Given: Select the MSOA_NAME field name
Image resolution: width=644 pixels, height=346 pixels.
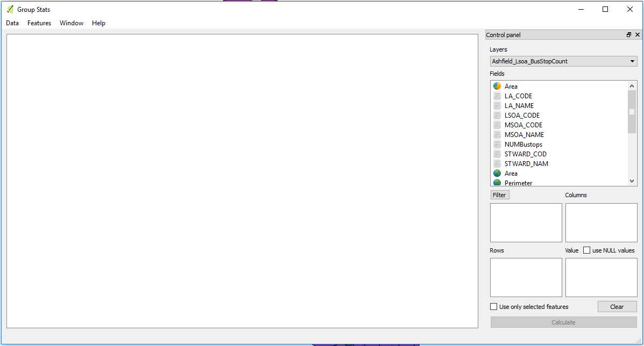Looking at the screenshot, I should pos(524,134).
